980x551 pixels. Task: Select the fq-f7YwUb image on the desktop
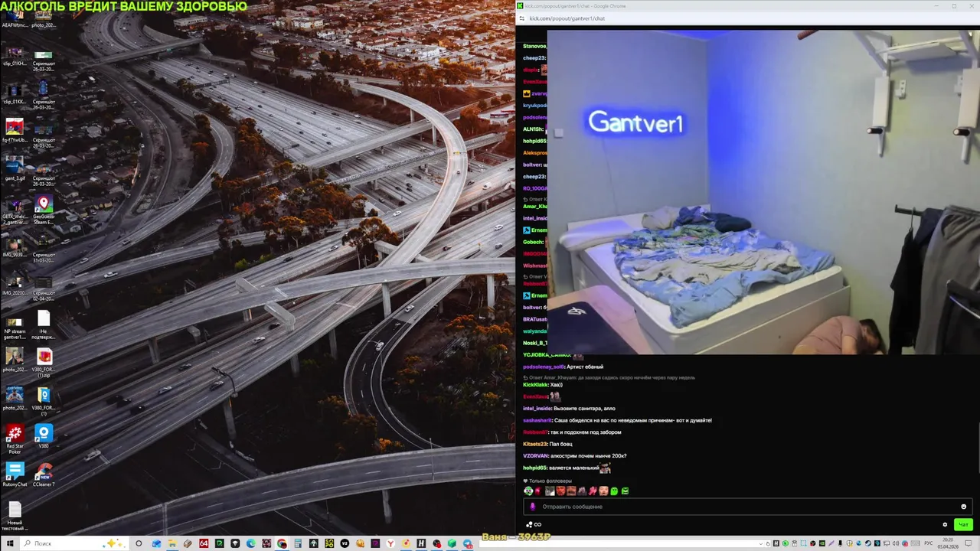tap(15, 131)
